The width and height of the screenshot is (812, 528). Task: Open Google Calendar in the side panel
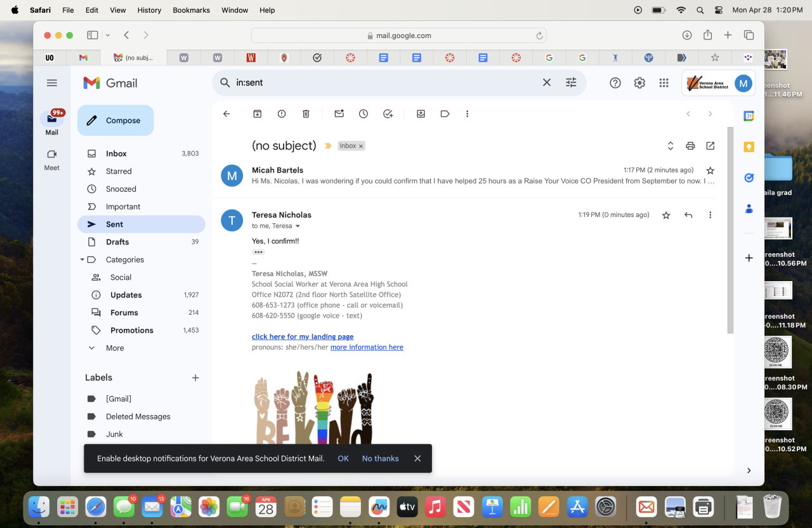point(749,116)
